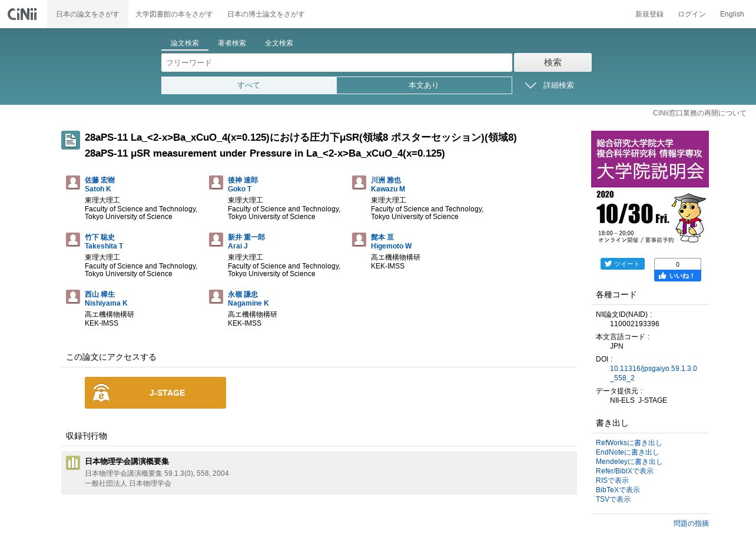This screenshot has height=547, width=756.
Task: Show RIS format
Action: pos(612,480)
